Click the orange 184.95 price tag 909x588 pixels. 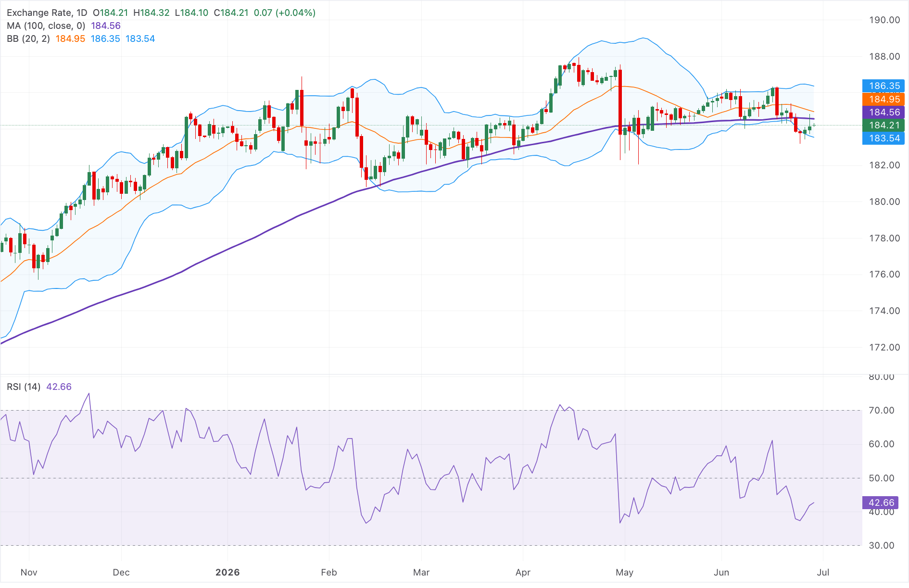pos(884,100)
